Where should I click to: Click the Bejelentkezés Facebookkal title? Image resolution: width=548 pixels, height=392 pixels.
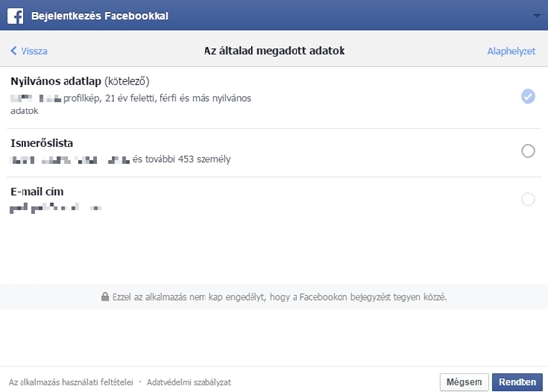coord(100,16)
